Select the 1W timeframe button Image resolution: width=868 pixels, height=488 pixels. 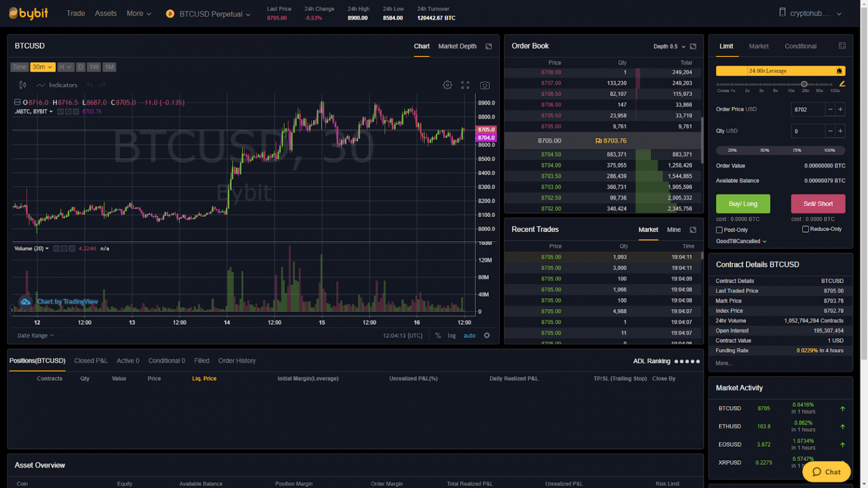(94, 67)
